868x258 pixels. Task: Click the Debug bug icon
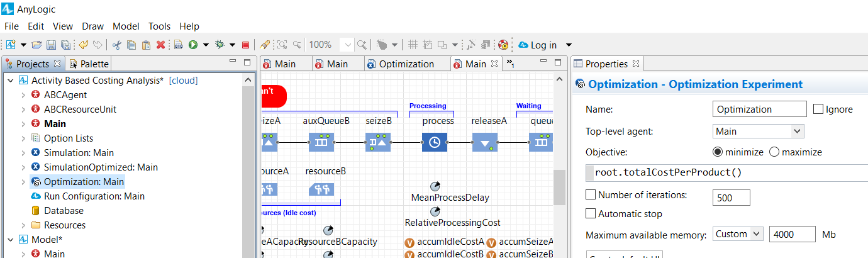click(220, 45)
